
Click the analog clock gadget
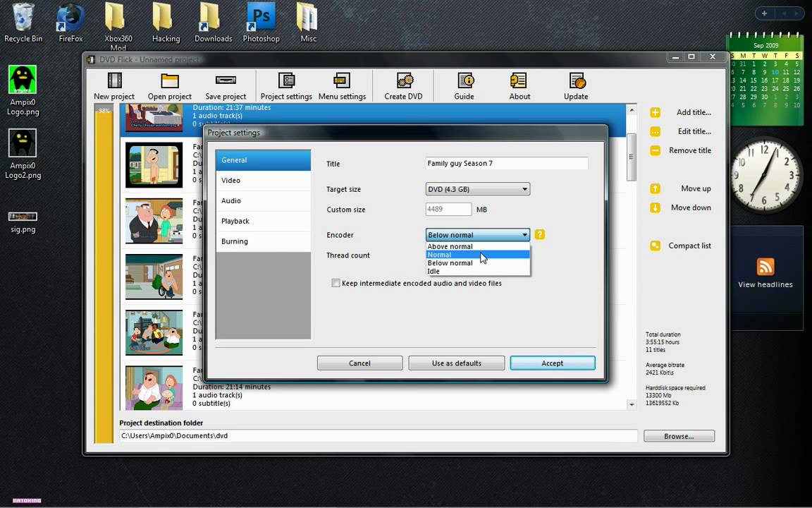(765, 175)
